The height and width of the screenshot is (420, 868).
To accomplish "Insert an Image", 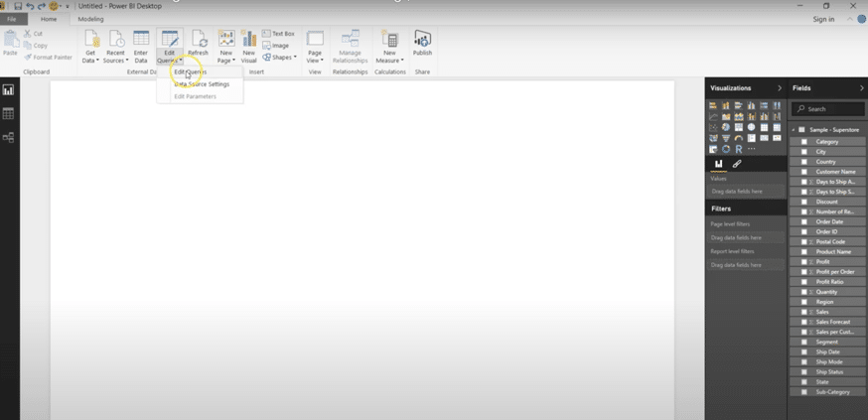I will click(x=276, y=46).
